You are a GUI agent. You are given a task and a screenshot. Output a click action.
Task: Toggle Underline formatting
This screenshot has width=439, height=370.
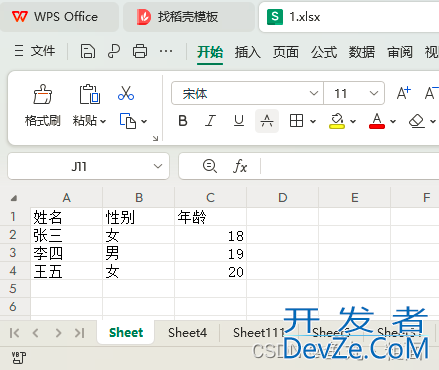tap(239, 121)
